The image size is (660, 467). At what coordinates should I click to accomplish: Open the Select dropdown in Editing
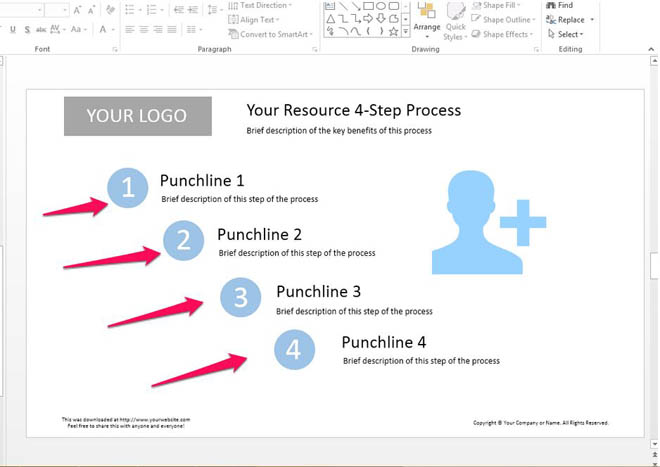coord(565,34)
